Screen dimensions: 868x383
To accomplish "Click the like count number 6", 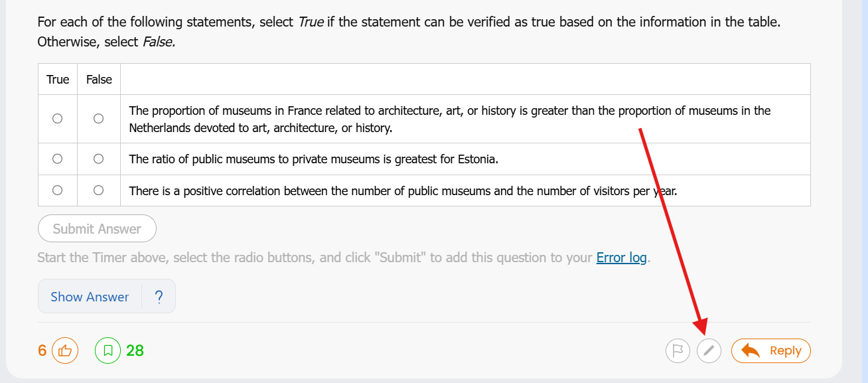I will pos(42,350).
